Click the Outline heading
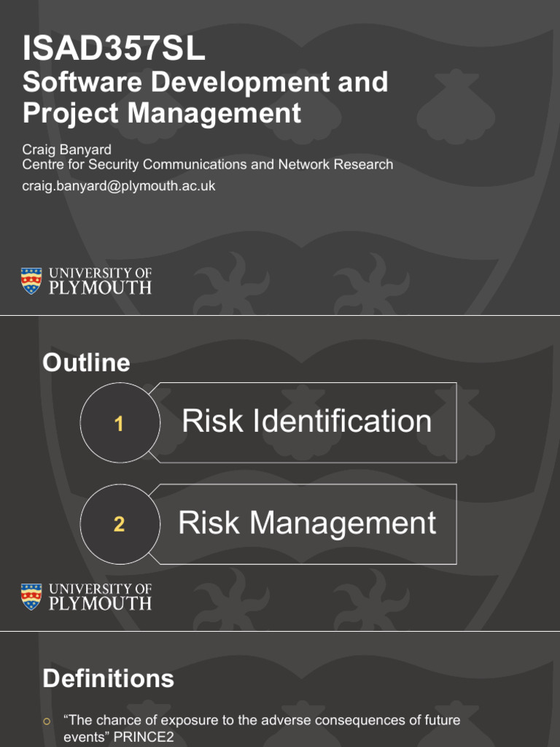The width and height of the screenshot is (560, 747). (86, 363)
